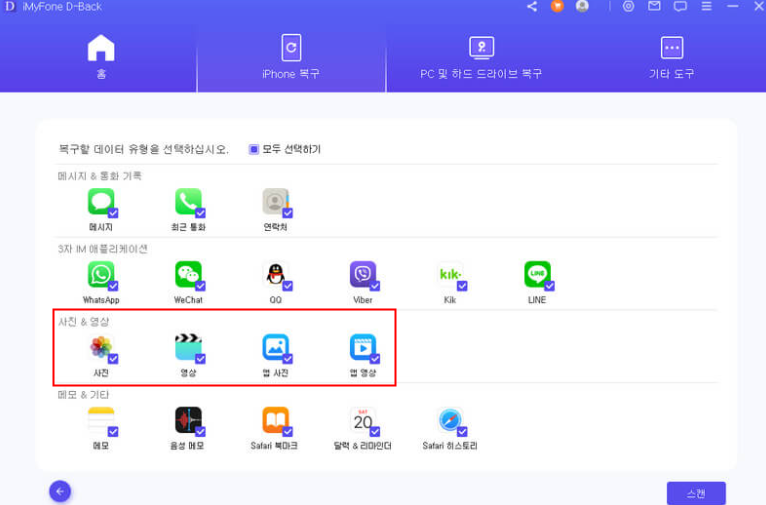Select the 메모 notes icon
The height and width of the screenshot is (505, 766).
pyautogui.click(x=101, y=420)
